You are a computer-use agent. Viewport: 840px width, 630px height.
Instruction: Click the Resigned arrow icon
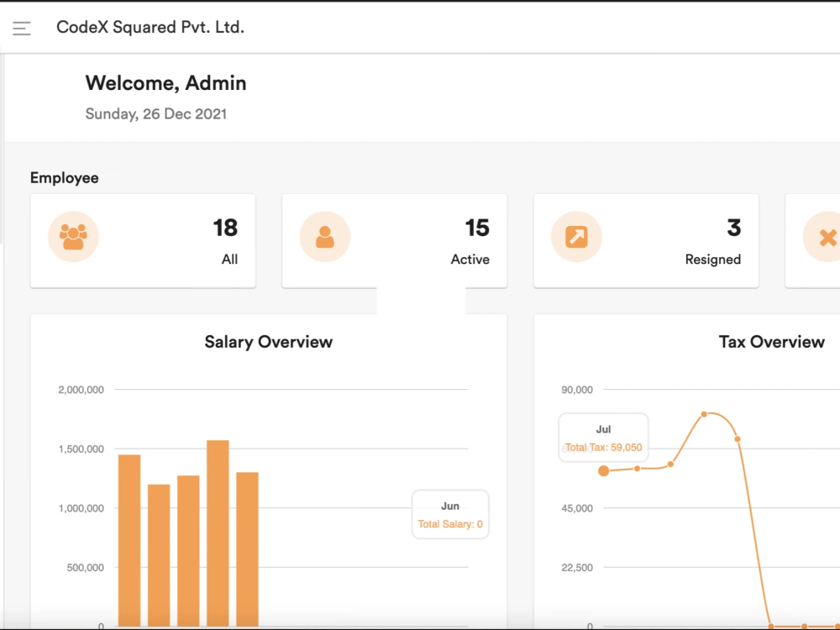click(576, 237)
